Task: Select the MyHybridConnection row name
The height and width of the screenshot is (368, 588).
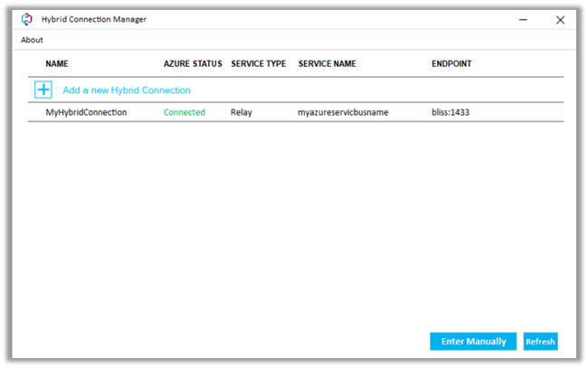Action: [x=86, y=113]
